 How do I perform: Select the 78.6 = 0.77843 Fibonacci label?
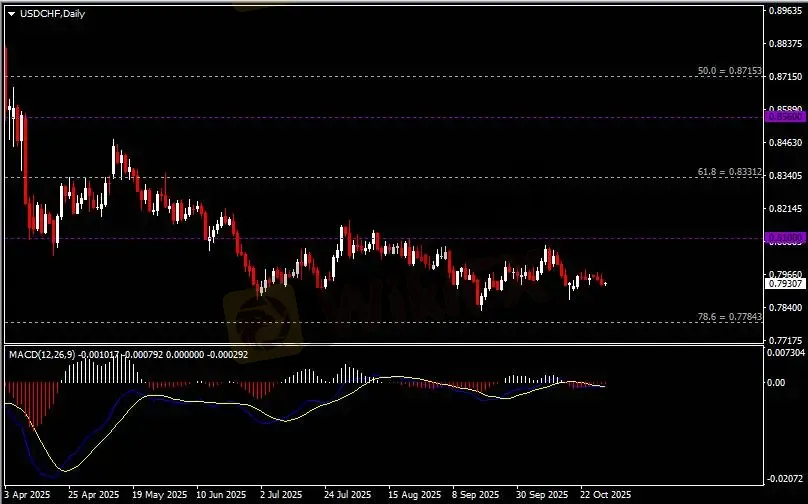[730, 317]
